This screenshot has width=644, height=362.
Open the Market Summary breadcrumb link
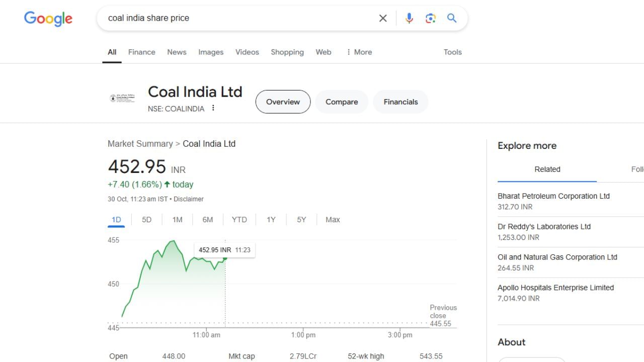(x=140, y=144)
